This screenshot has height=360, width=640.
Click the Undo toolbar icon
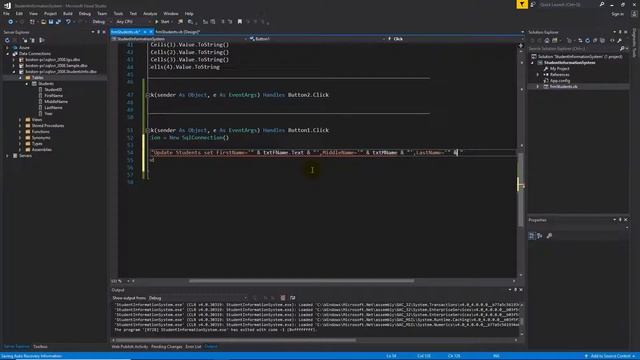pyautogui.click(x=68, y=22)
